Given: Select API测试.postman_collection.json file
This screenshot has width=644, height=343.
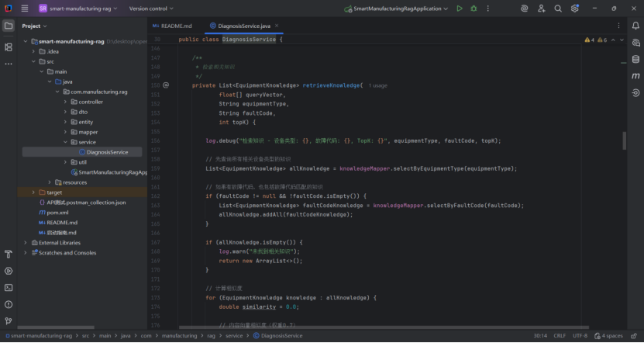Looking at the screenshot, I should click(82, 203).
